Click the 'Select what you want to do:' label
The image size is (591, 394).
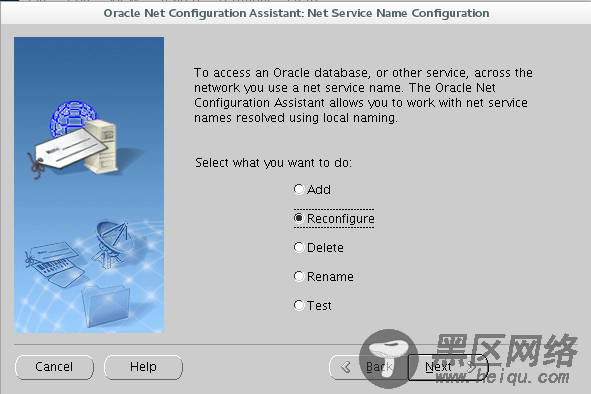pyautogui.click(x=273, y=163)
